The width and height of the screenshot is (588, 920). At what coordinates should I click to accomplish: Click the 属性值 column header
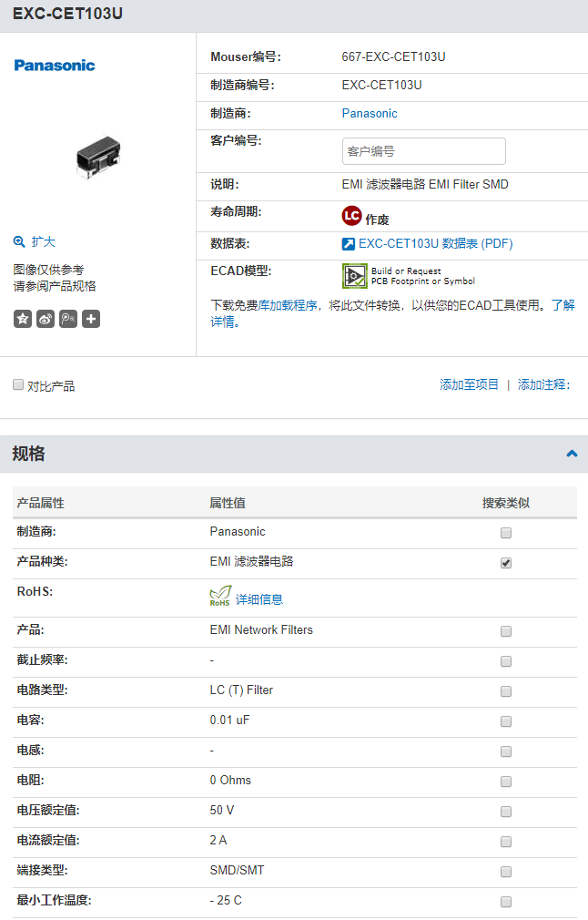pos(228,503)
